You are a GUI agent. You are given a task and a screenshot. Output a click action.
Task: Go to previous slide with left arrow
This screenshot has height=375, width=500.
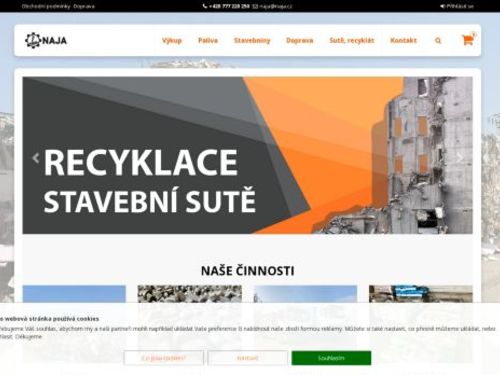coord(36,158)
